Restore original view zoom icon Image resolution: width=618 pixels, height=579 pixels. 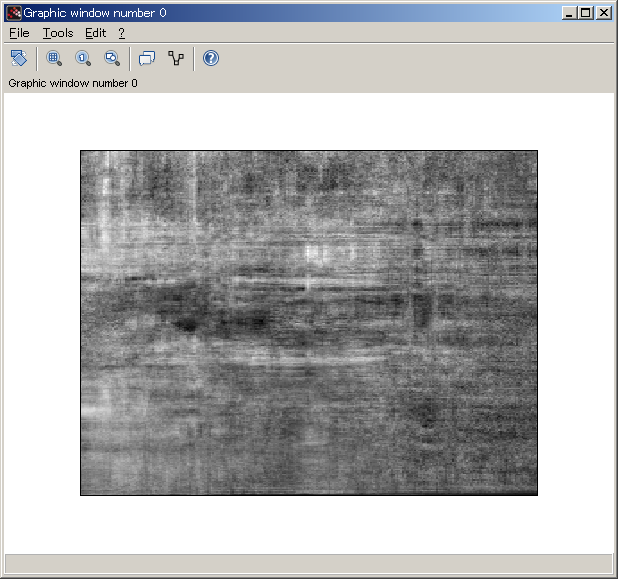(83, 58)
